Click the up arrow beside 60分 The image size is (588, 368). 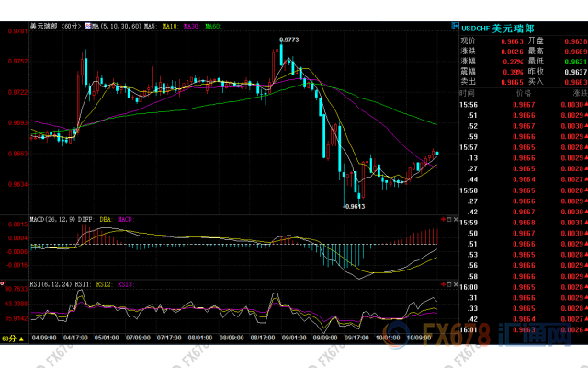pos(21,339)
